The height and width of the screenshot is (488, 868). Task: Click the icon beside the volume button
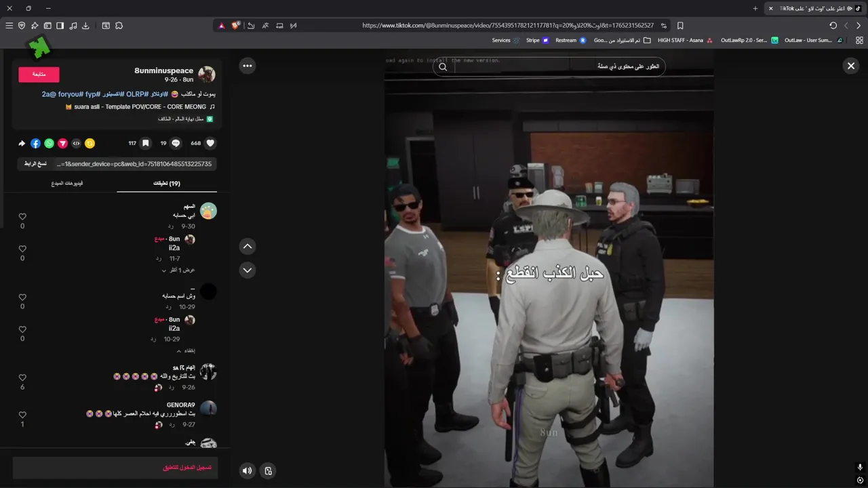point(269,470)
